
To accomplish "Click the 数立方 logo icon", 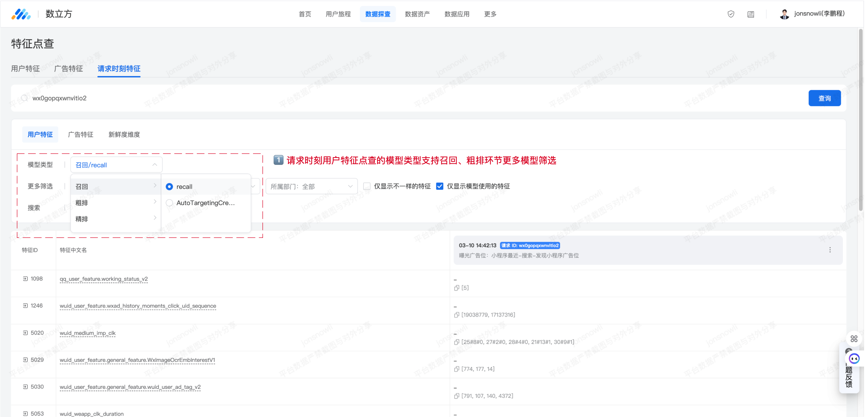I will pos(21,14).
